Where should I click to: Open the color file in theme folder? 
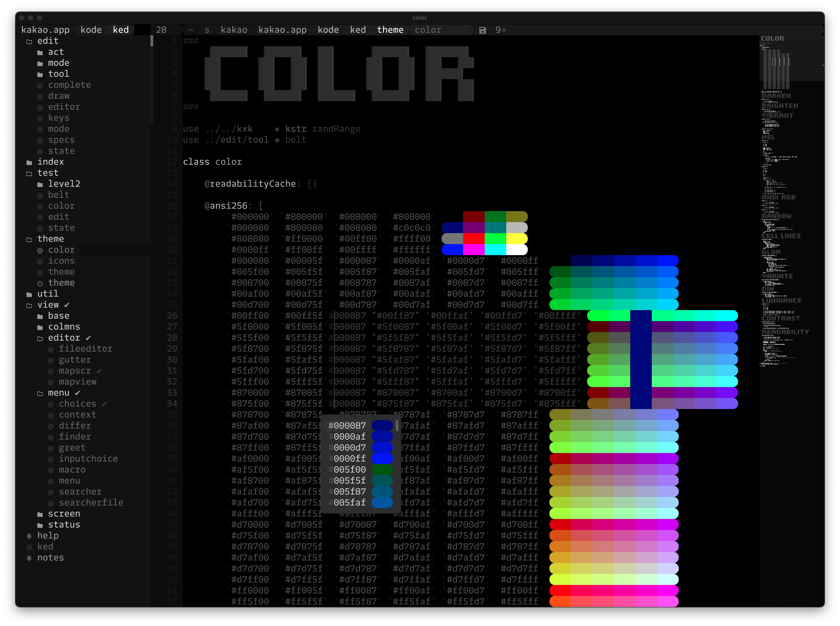tap(61, 250)
